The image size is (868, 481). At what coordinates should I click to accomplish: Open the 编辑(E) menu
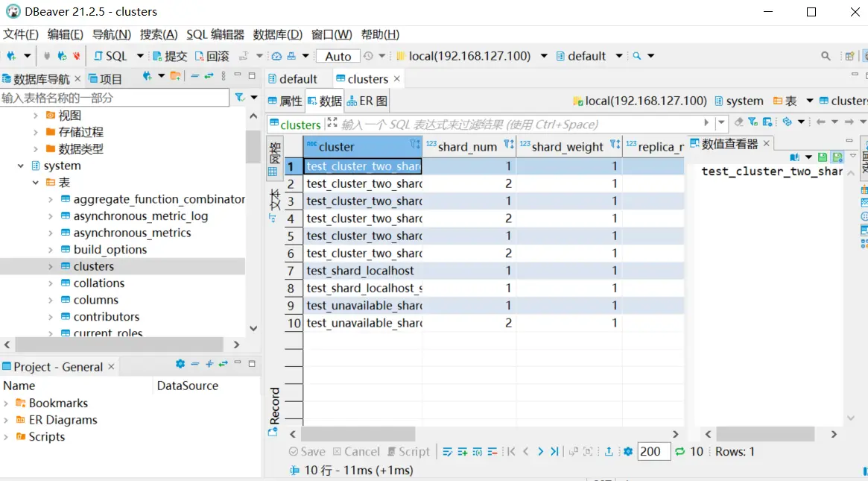click(x=66, y=34)
